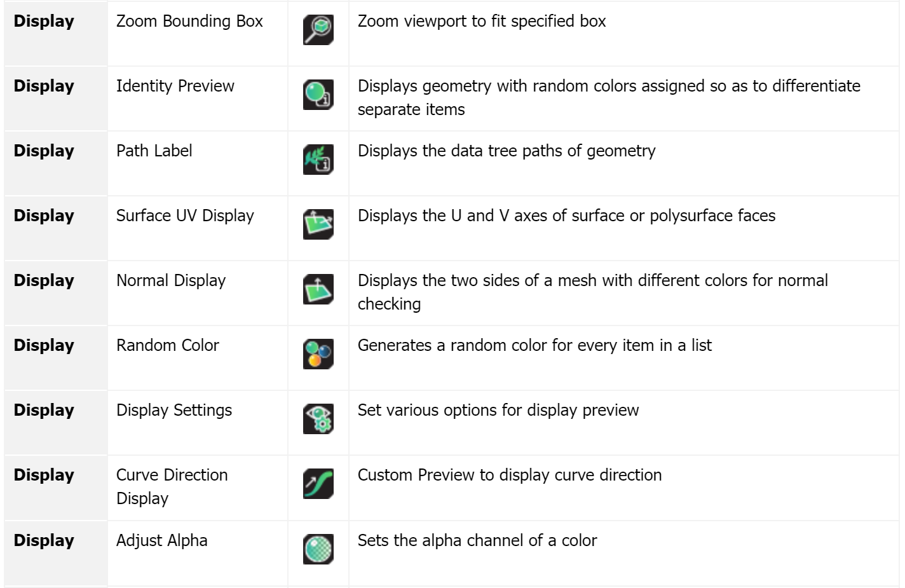Click the Path Label leaf icon

coord(318,160)
